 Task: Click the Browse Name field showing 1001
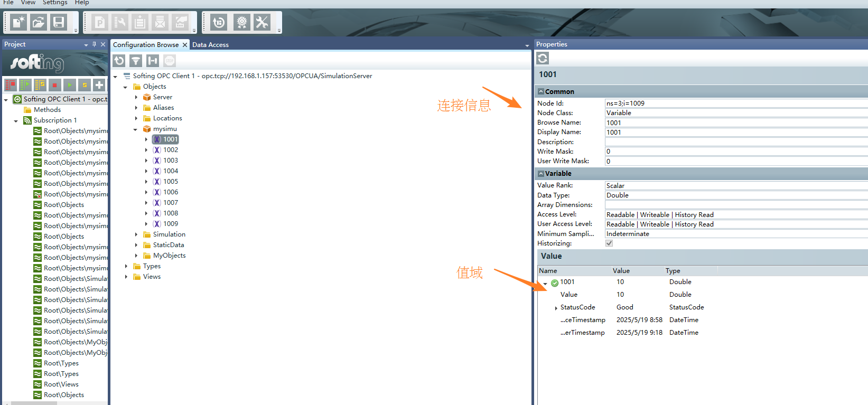(x=736, y=123)
